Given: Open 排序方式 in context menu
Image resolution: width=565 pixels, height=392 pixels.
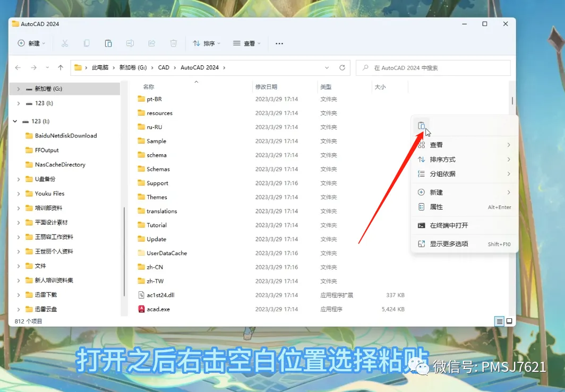Looking at the screenshot, I should (465, 160).
